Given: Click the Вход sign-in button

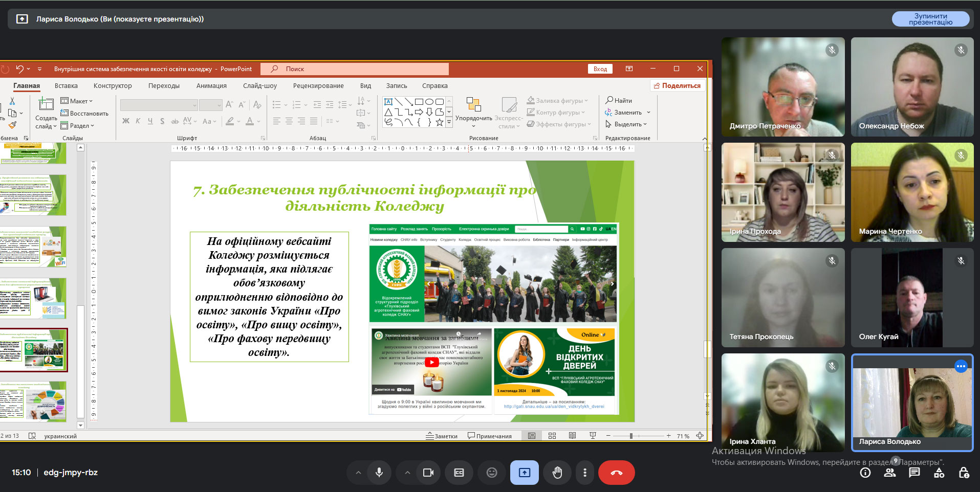Looking at the screenshot, I should (x=600, y=69).
